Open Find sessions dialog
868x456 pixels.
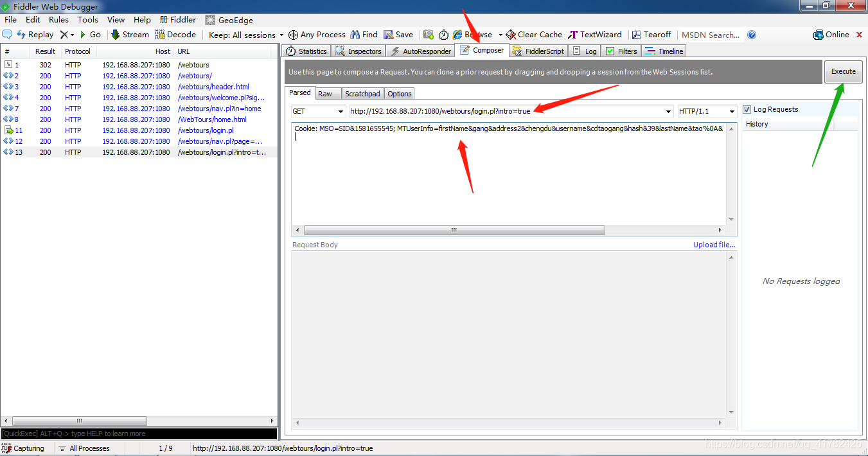[364, 35]
